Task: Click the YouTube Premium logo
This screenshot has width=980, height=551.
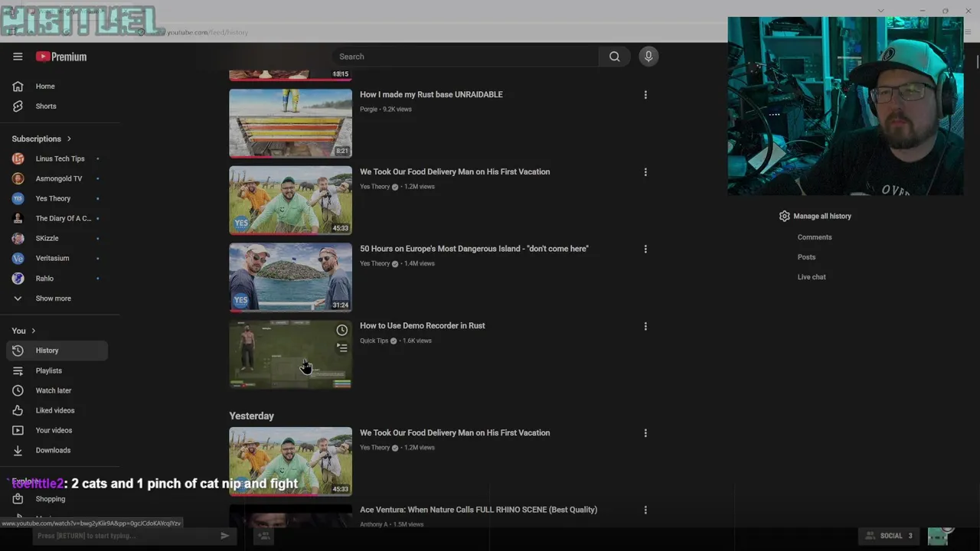Action: [x=61, y=57]
